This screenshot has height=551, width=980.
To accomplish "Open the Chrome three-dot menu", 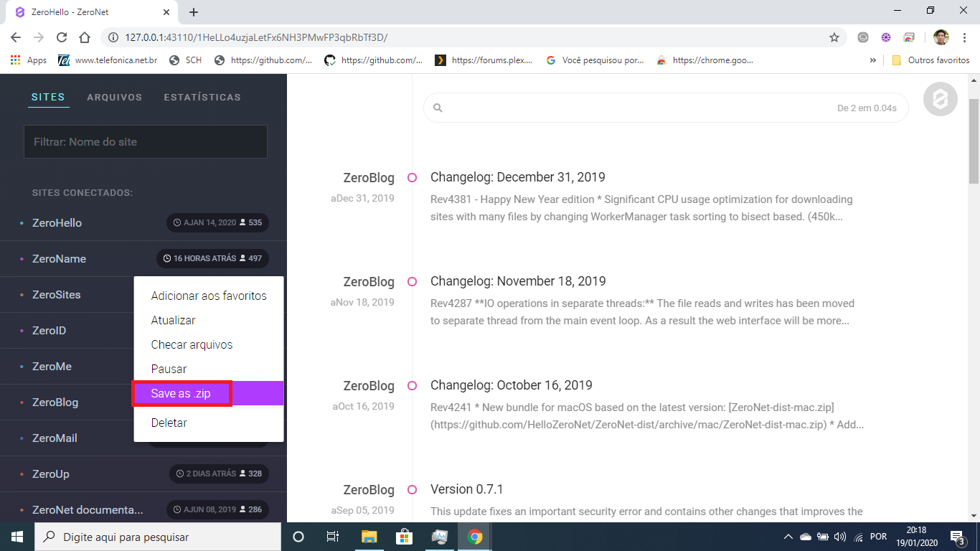I will click(x=963, y=37).
